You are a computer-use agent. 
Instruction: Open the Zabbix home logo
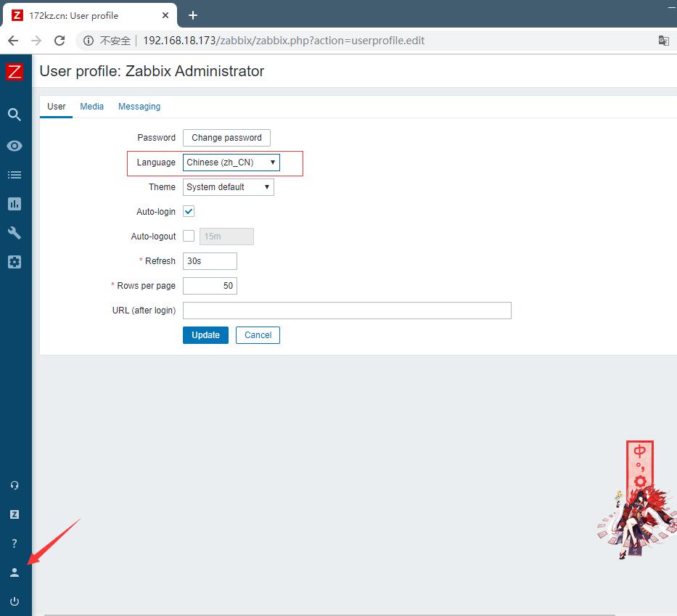click(x=15, y=72)
